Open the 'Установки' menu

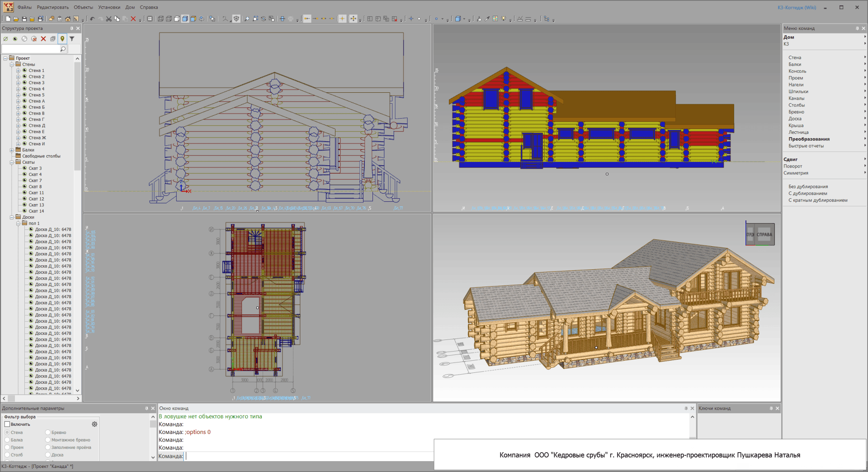[109, 7]
